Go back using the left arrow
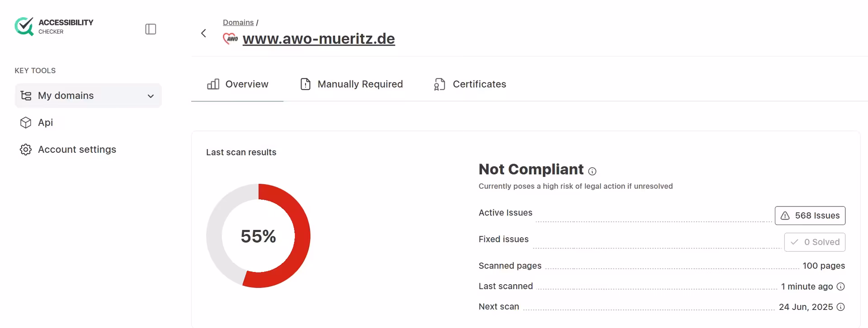Viewport: 868px width, 328px height. (x=203, y=33)
